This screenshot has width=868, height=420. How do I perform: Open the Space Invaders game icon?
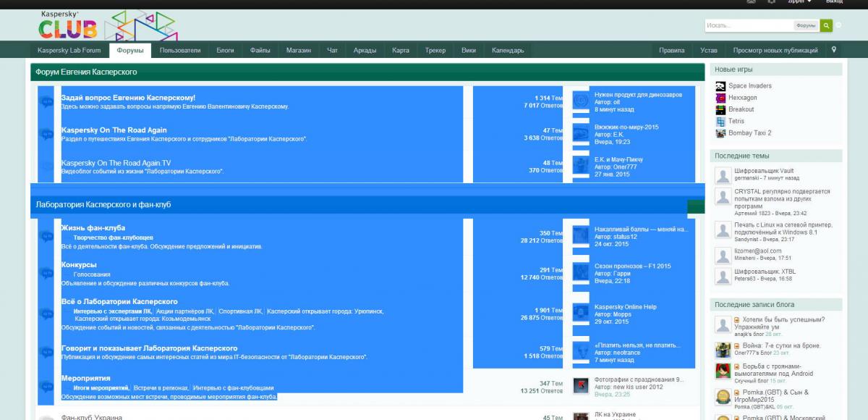pyautogui.click(x=720, y=85)
